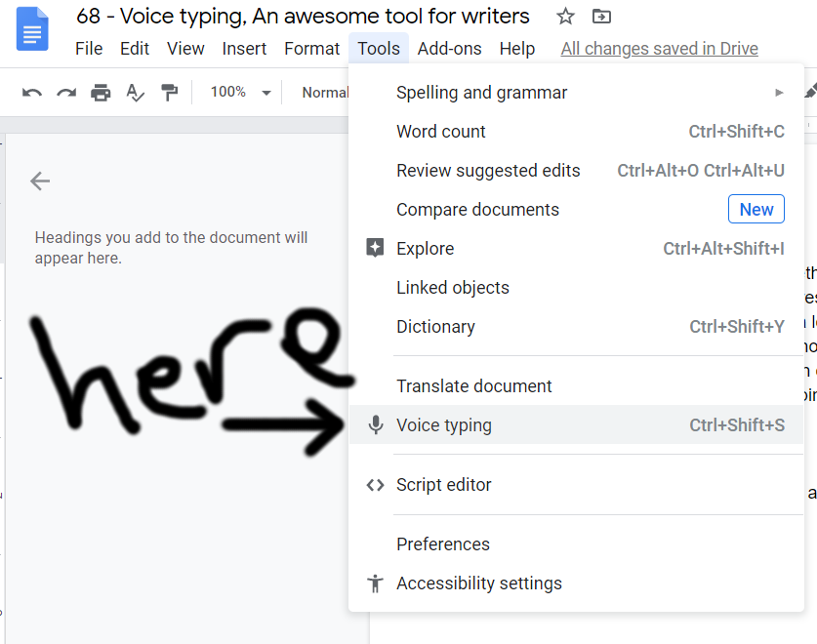Click the Script editor code icon
This screenshot has width=817, height=644.
point(375,485)
